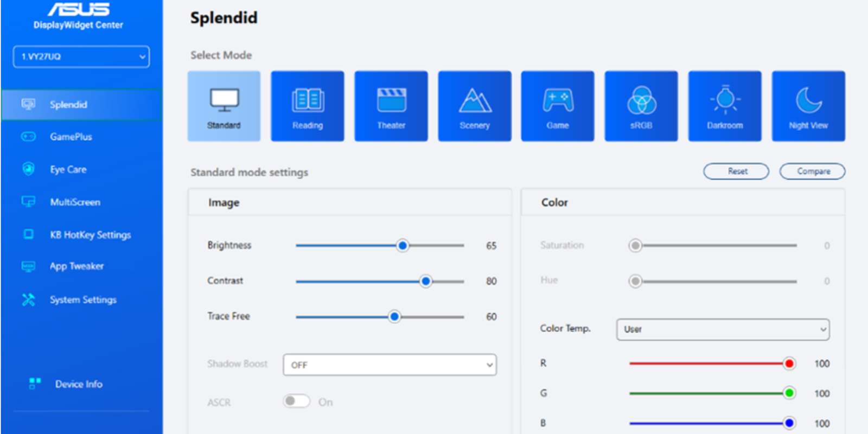This screenshot has height=434, width=868.
Task: Choose the Reading mode book icon
Action: tap(308, 100)
